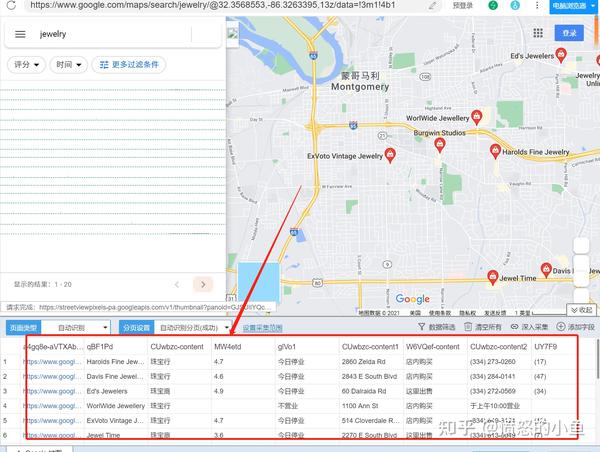Click the 分页设置 label button
Screen dimensions: 600x452
pos(137,328)
